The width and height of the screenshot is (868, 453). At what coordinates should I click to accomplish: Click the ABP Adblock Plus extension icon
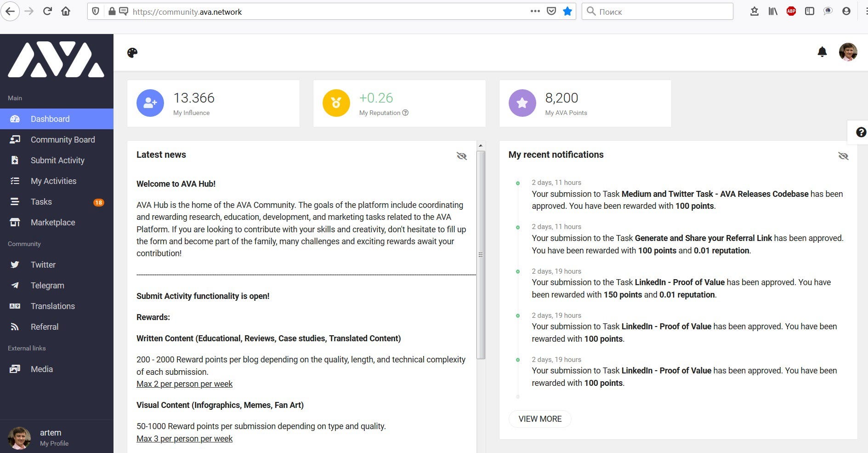click(x=791, y=11)
